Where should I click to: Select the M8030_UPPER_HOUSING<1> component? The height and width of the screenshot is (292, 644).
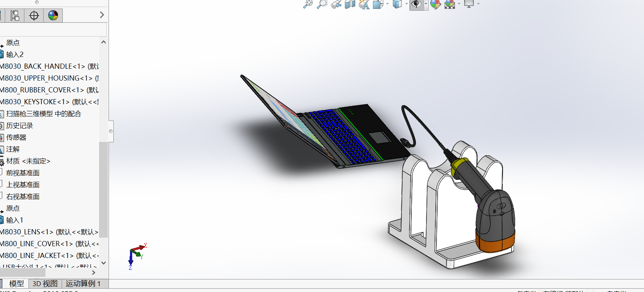[x=49, y=78]
